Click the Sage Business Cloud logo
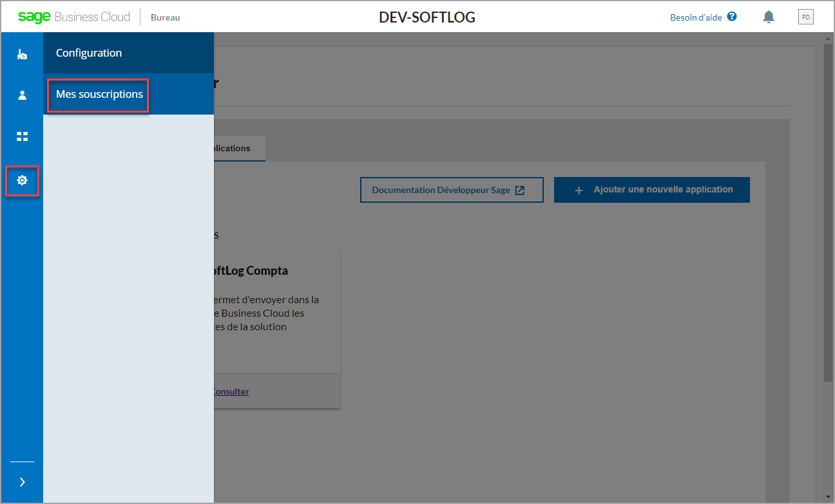This screenshot has width=835, height=504. tap(73, 17)
